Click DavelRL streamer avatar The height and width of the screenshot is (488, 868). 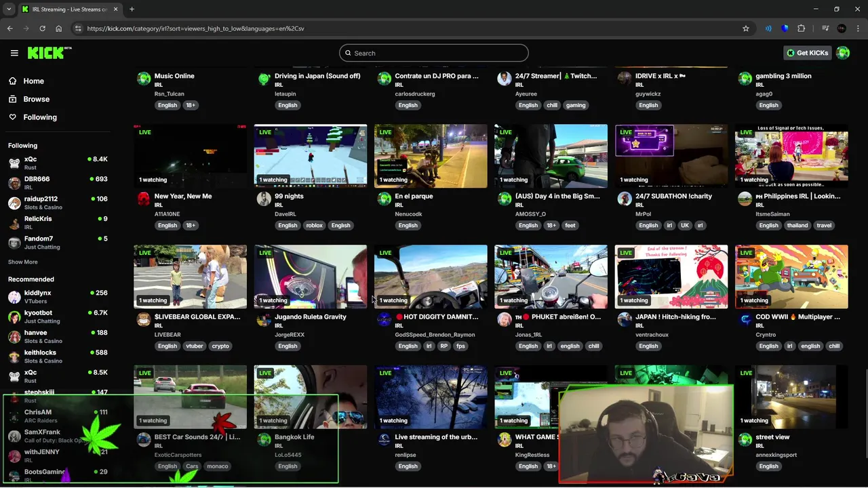(264, 199)
